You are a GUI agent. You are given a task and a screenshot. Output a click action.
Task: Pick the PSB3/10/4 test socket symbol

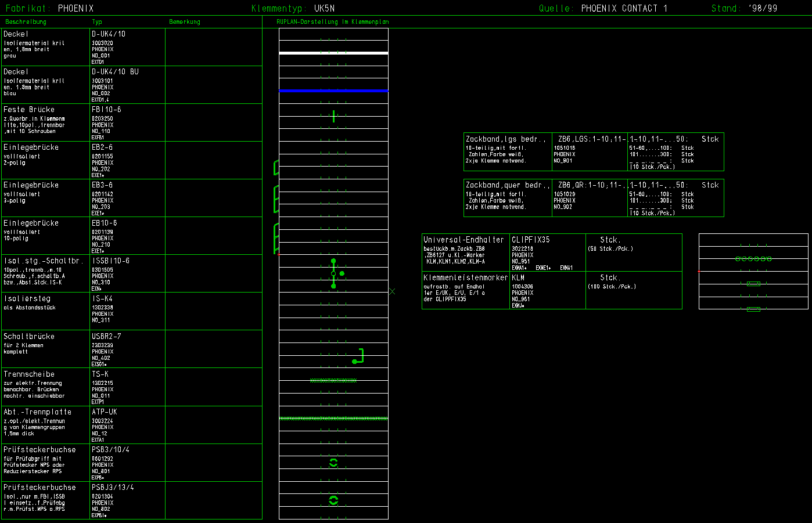point(333,463)
